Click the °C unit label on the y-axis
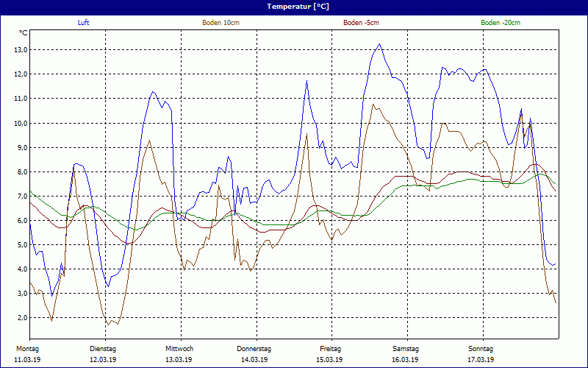The width and height of the screenshot is (588, 368). 24,33
